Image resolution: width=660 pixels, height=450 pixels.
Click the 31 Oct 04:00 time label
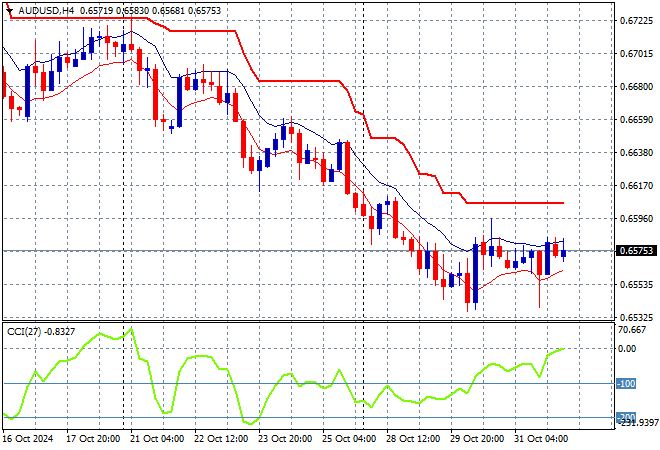click(x=541, y=439)
